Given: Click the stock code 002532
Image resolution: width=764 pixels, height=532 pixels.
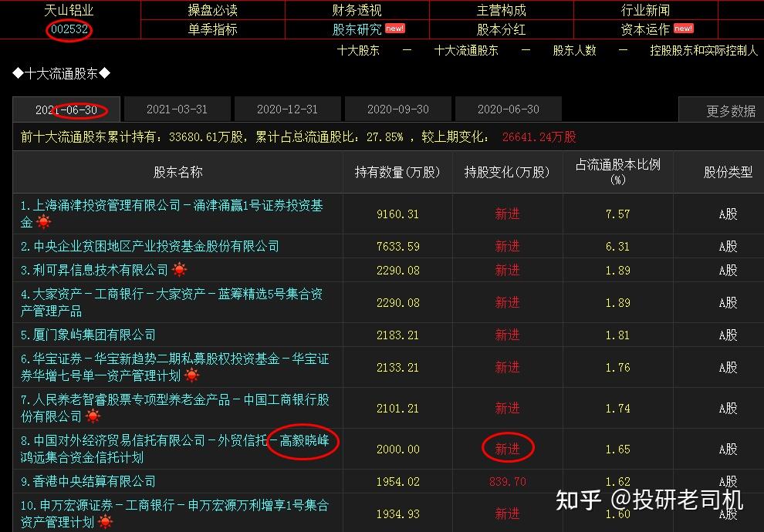Looking at the screenshot, I should click(69, 29).
